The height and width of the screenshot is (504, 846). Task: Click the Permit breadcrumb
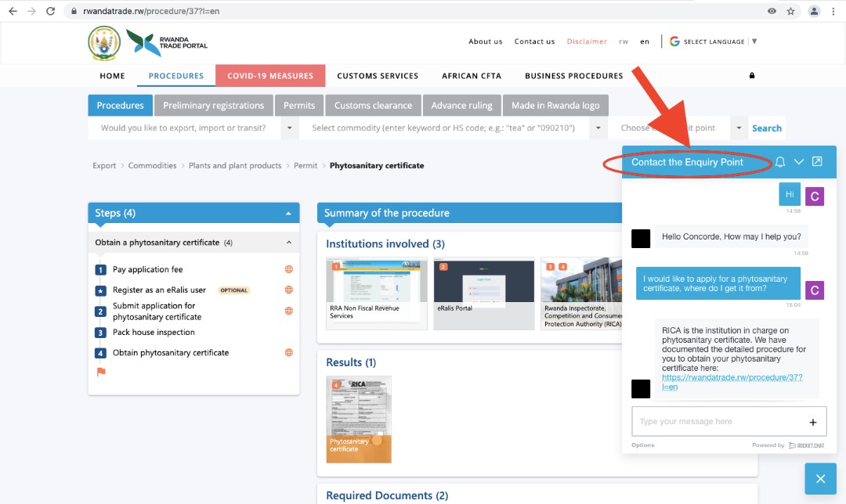pos(305,165)
